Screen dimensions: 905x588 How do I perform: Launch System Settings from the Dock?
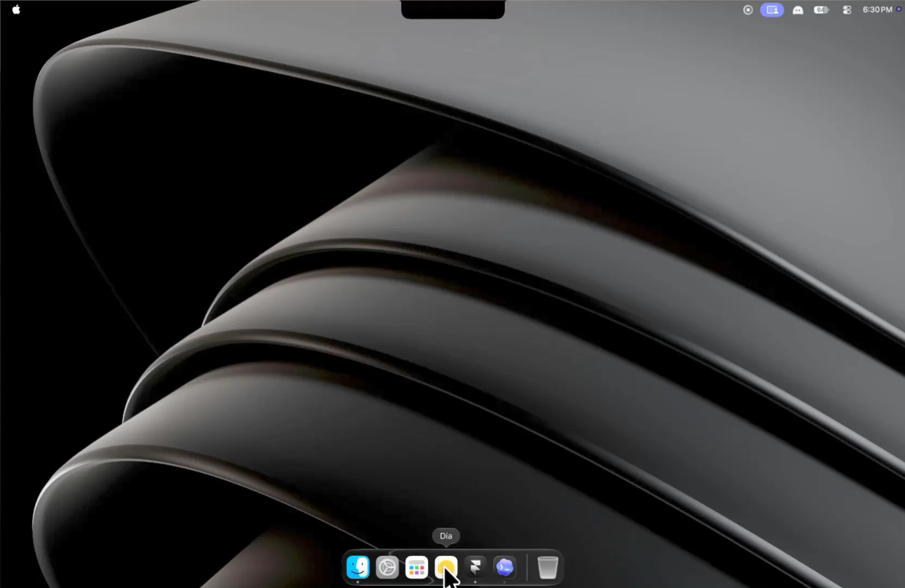(387, 567)
